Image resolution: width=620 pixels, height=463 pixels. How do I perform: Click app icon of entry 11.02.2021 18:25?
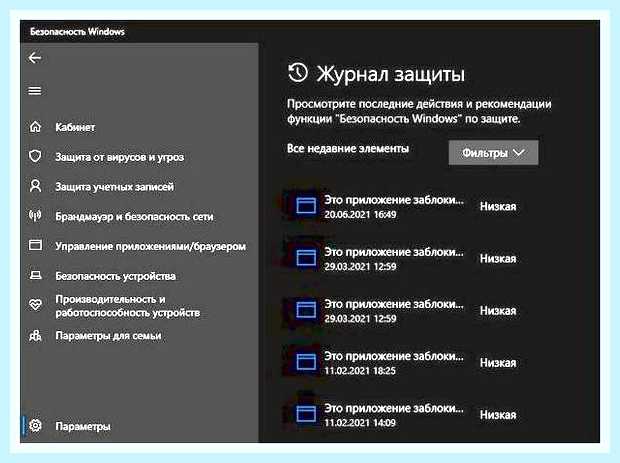(306, 362)
